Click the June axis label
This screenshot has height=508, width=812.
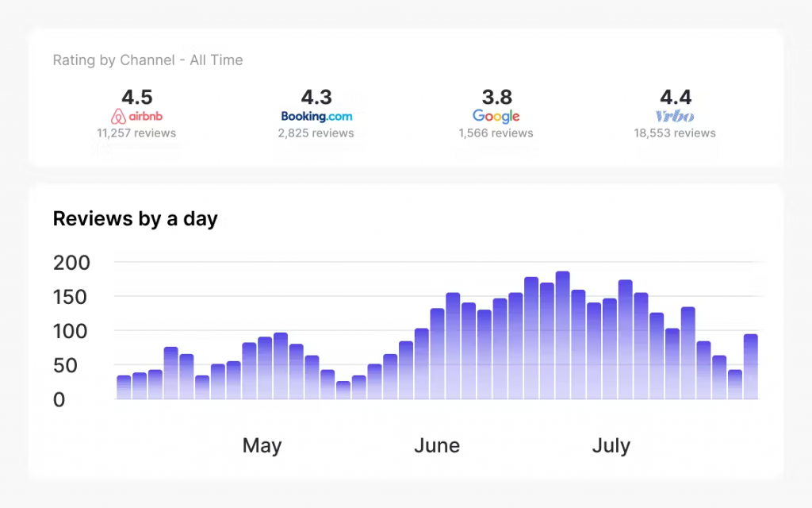[437, 445]
